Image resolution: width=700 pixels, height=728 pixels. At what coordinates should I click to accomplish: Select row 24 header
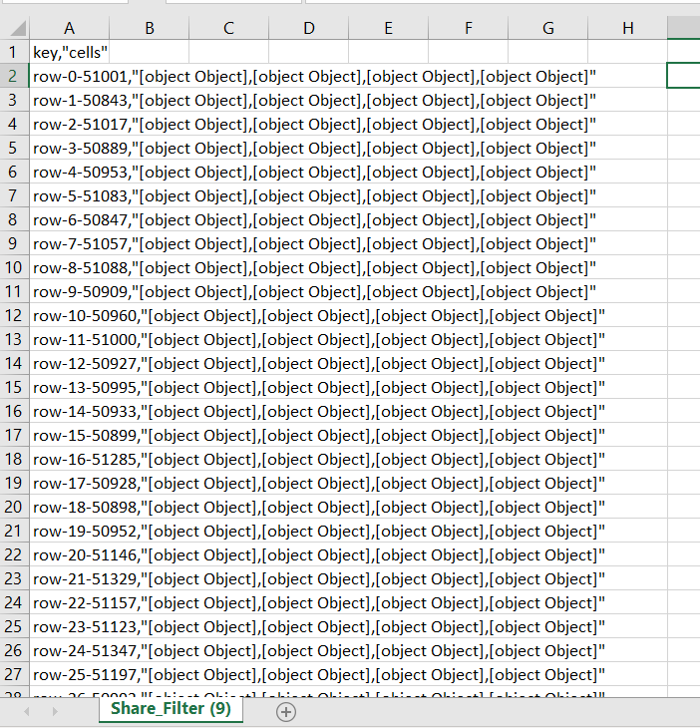14,602
